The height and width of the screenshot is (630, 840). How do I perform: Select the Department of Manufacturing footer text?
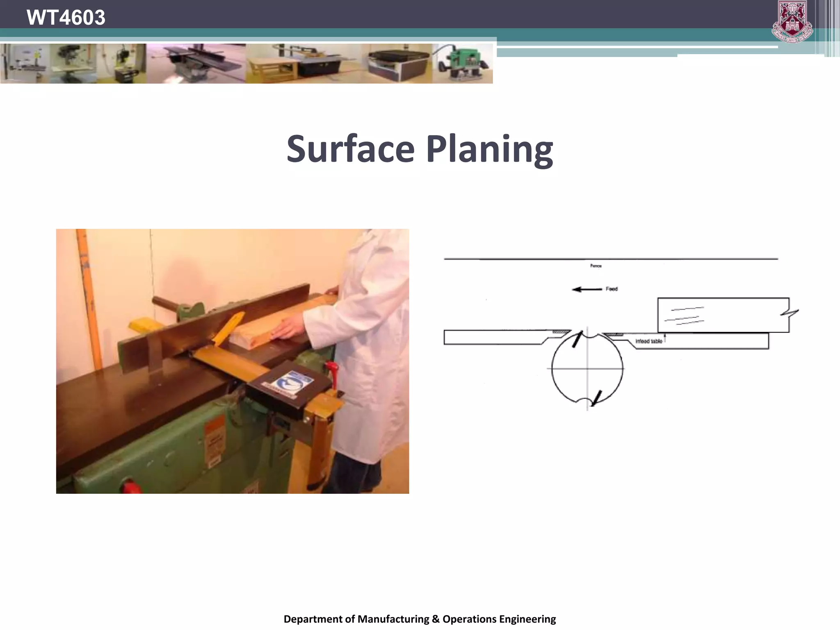[x=420, y=619]
